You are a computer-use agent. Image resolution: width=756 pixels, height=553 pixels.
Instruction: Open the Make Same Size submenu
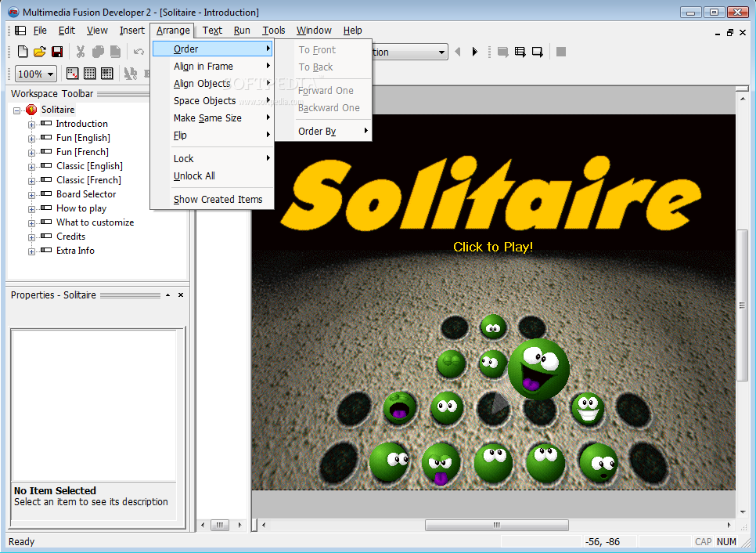[213, 118]
